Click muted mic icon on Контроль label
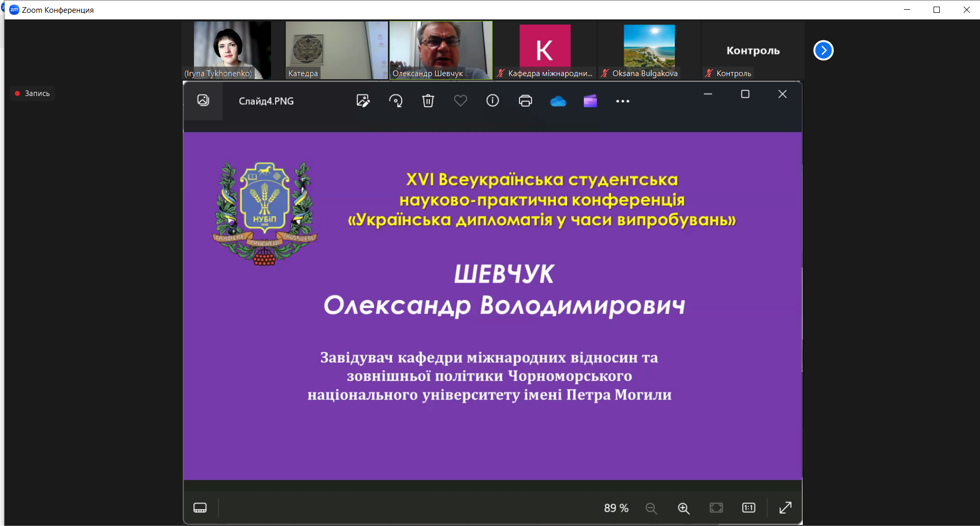This screenshot has width=980, height=526. pos(709,73)
